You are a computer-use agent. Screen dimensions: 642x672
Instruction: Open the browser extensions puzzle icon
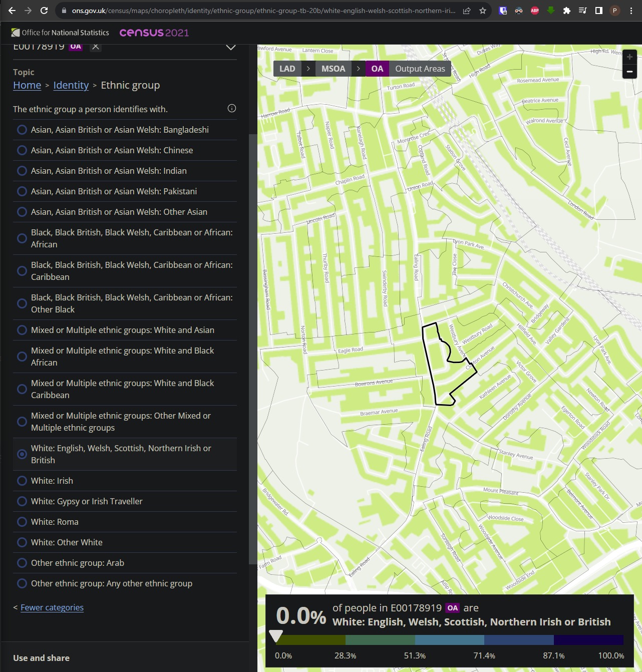566,11
